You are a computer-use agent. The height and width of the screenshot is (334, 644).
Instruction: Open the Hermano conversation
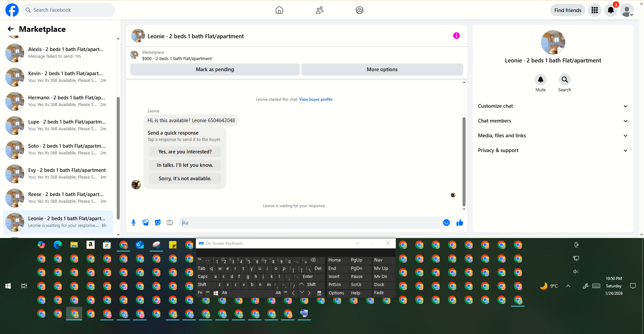tap(58, 101)
